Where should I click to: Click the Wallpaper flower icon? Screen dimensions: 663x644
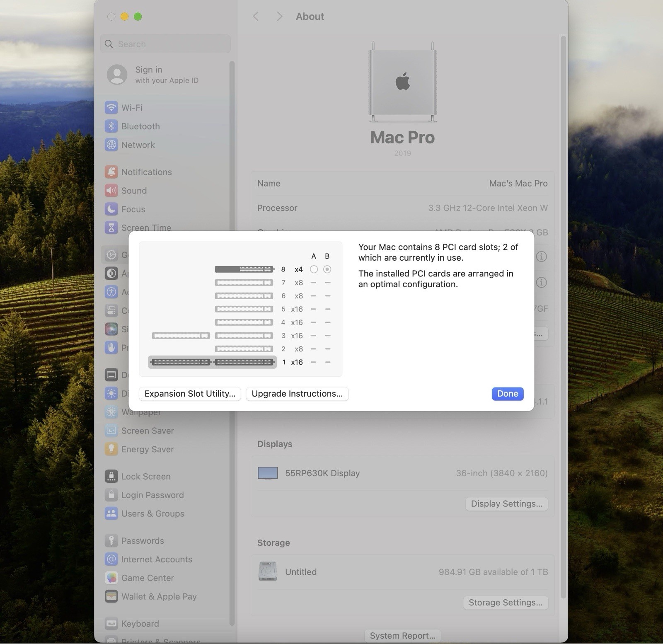click(x=111, y=412)
